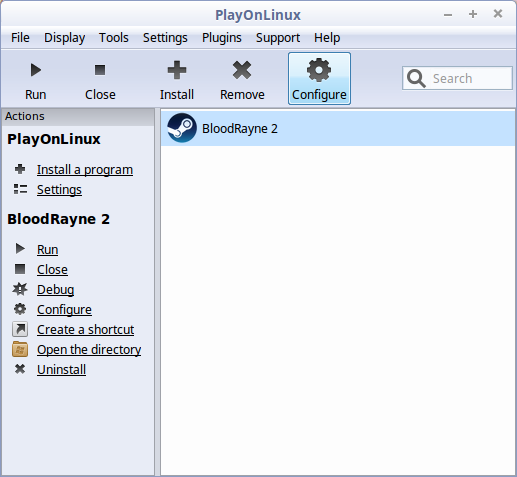This screenshot has width=517, height=477.
Task: Click the Remove X icon in toolbar
Action: click(x=242, y=70)
